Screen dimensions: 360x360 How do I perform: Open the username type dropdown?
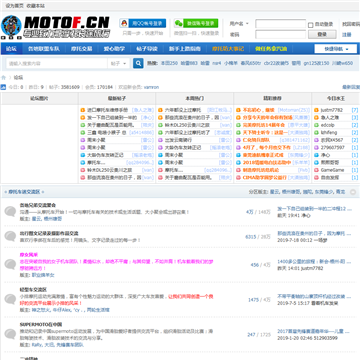[239, 24]
